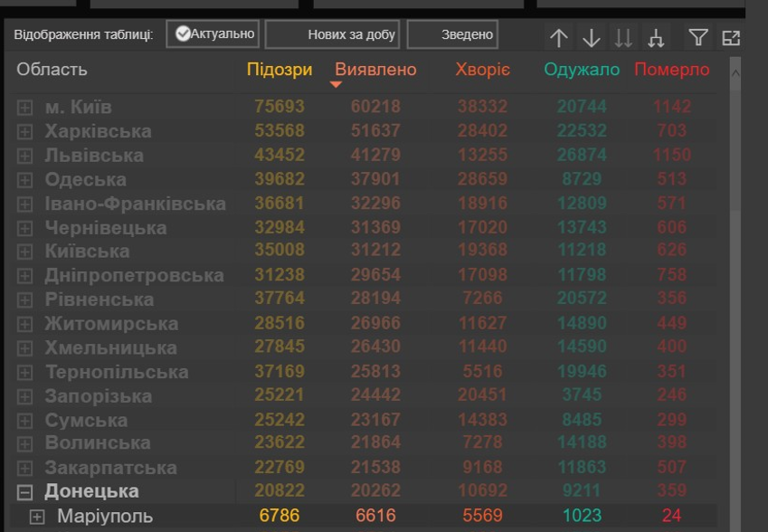
Task: Sort by the Підозри column header
Action: tap(280, 70)
